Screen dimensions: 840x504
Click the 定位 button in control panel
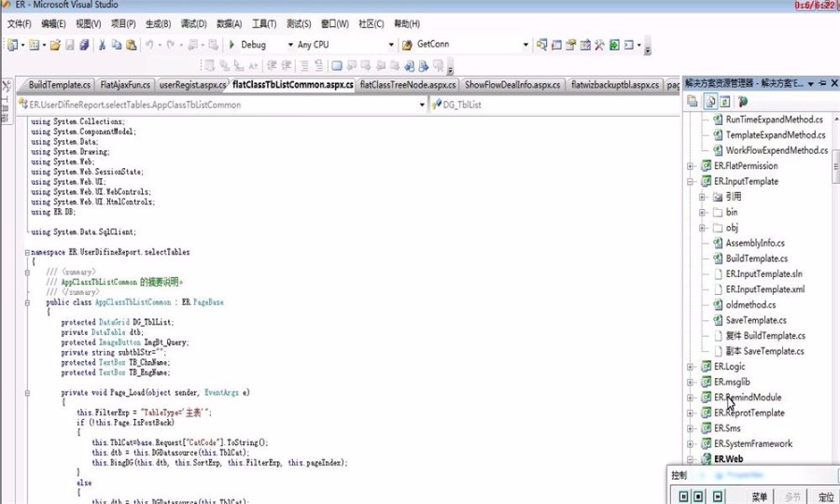tap(827, 497)
